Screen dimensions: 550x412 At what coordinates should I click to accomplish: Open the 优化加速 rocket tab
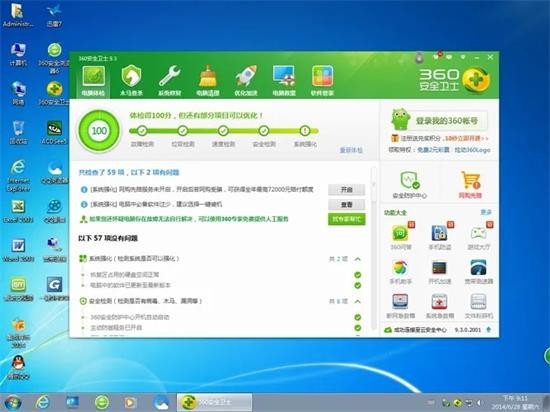pyautogui.click(x=246, y=80)
